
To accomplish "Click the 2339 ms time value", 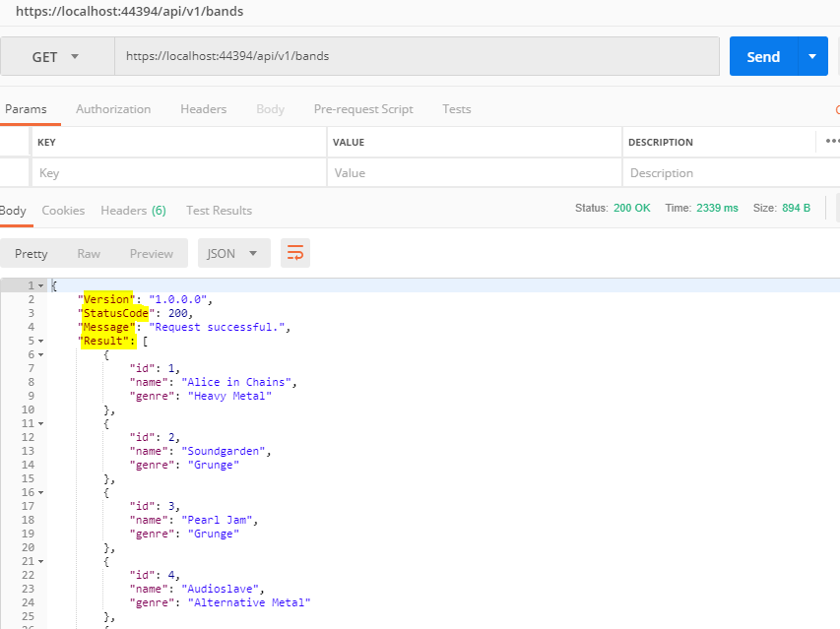I will point(717,208).
